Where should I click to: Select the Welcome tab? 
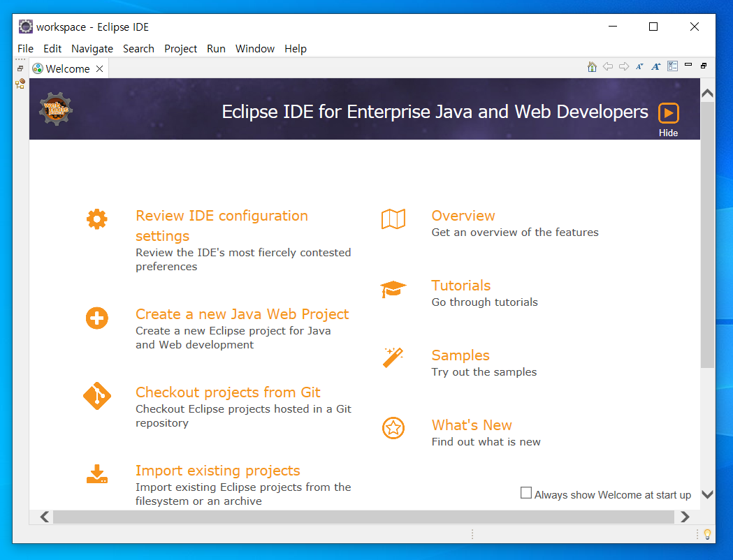tap(68, 68)
